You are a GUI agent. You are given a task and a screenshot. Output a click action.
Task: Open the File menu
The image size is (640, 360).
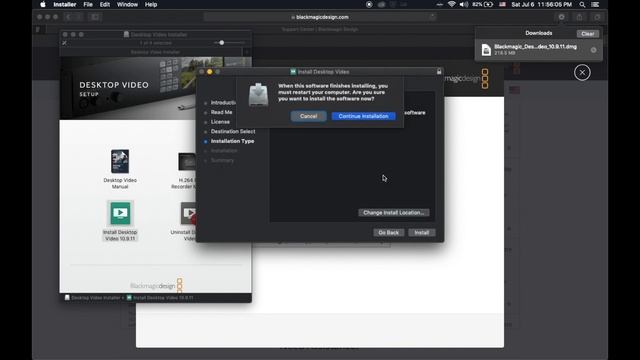coord(88,4)
